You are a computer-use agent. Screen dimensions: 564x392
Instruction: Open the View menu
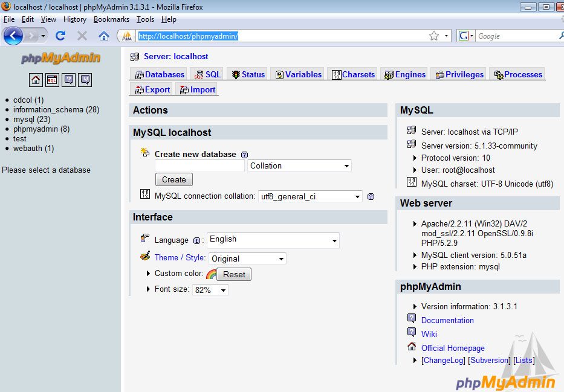pos(48,19)
